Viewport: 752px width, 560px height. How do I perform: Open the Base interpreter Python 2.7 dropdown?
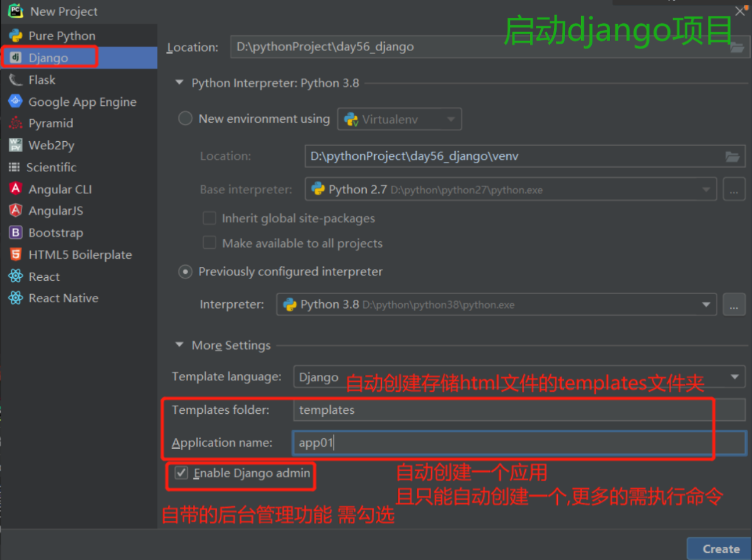click(511, 190)
